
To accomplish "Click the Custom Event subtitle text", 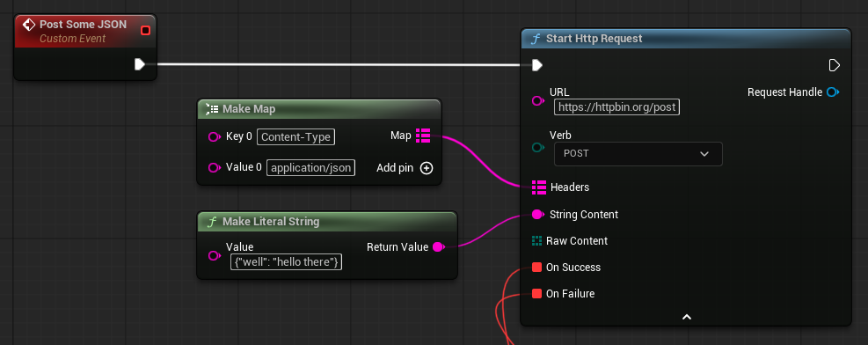I will tap(72, 39).
